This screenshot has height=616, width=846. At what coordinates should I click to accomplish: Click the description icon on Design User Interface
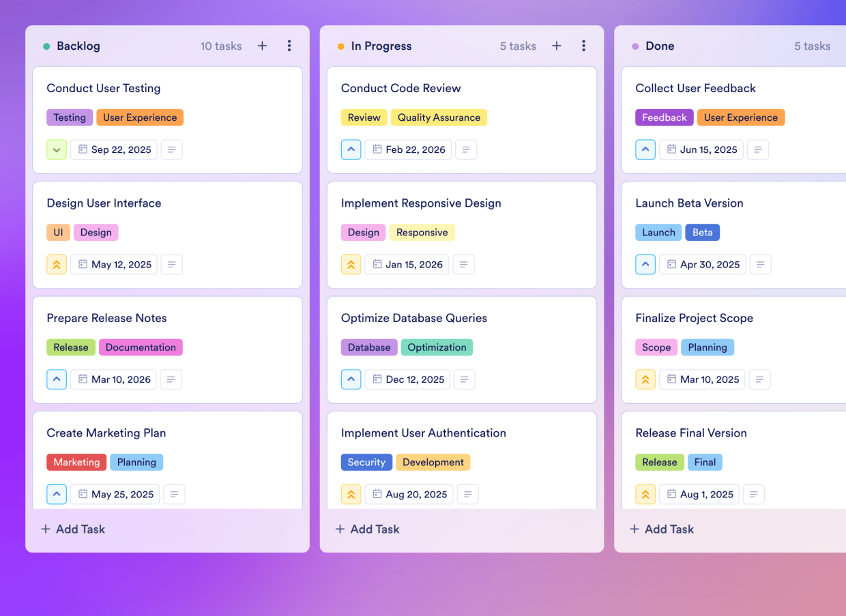[x=171, y=264]
